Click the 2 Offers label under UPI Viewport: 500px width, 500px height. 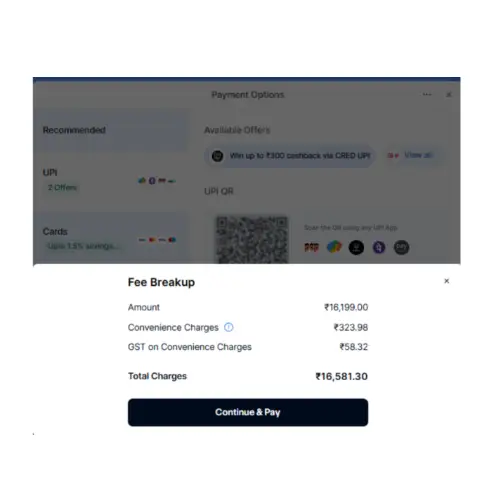coord(62,188)
